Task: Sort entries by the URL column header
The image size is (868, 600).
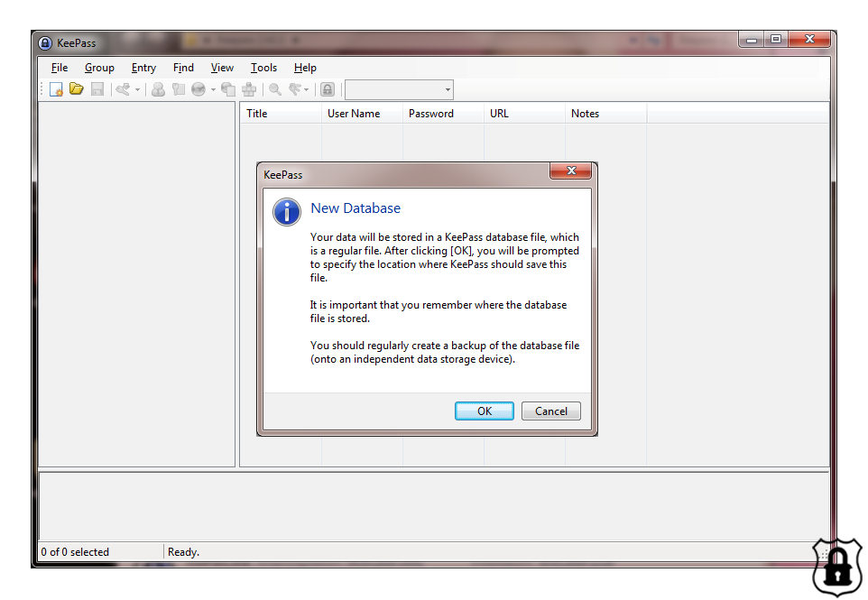Action: pyautogui.click(x=525, y=114)
